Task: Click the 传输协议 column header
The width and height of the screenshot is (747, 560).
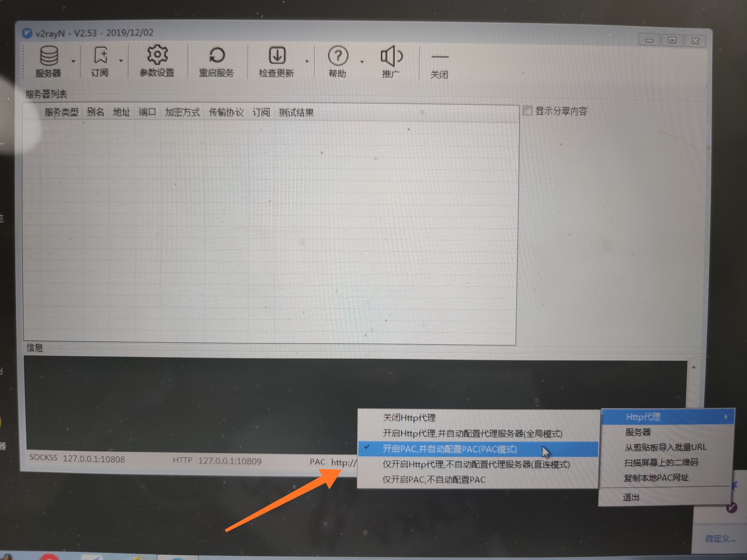Action: 226,112
